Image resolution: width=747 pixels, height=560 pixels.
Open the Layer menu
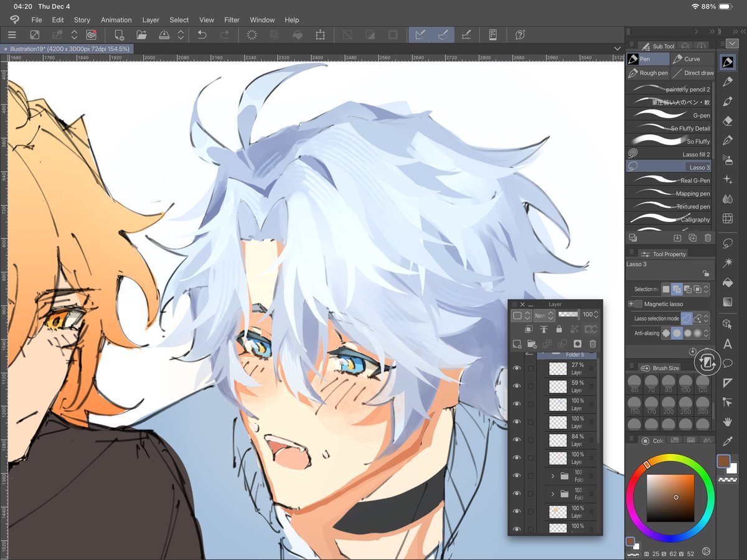151,20
